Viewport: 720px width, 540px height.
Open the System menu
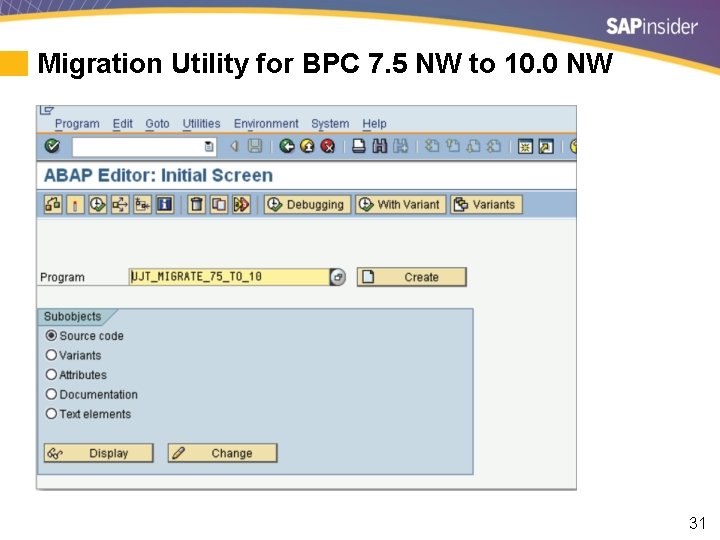[x=330, y=124]
